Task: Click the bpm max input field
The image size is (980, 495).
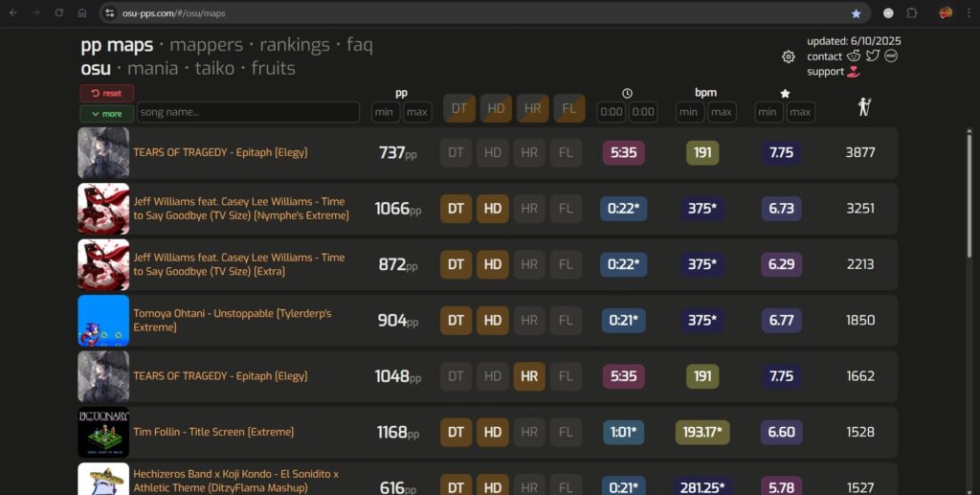Action: (722, 113)
